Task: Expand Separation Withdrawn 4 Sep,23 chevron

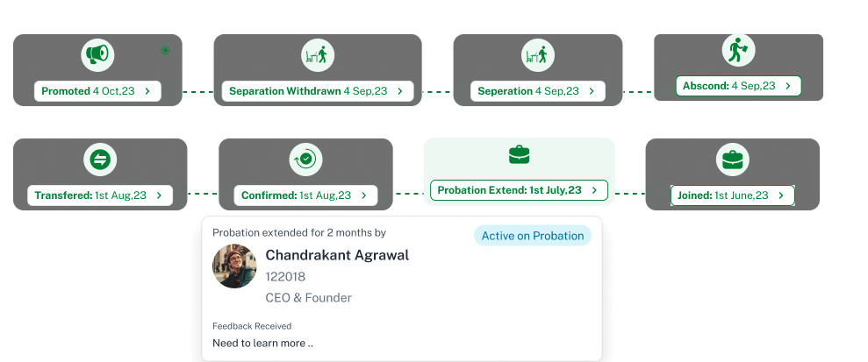Action: [399, 91]
